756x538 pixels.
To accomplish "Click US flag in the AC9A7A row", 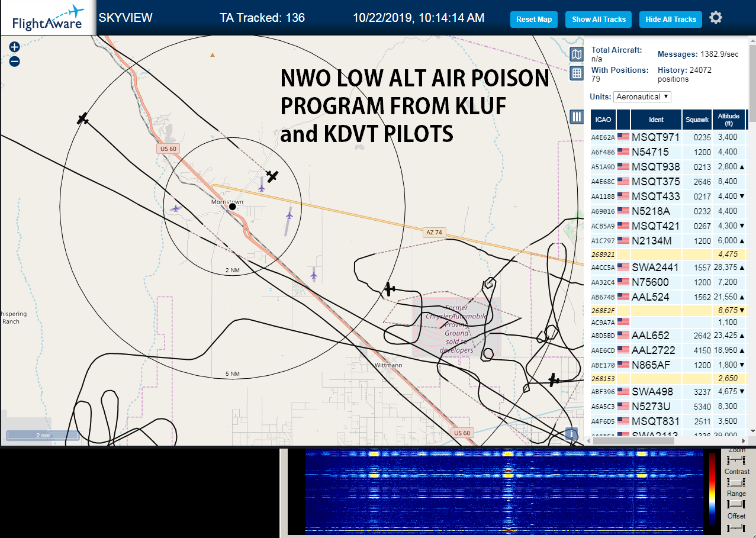I will coord(623,321).
